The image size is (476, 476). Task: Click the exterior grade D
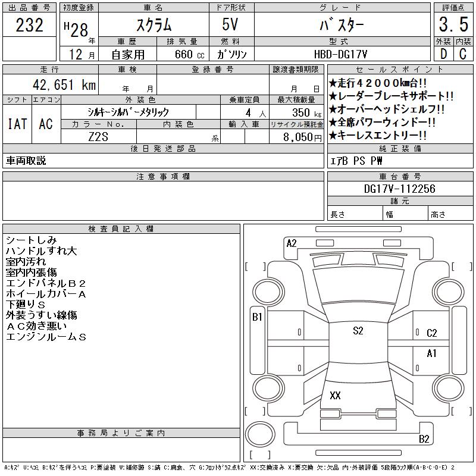(x=443, y=54)
